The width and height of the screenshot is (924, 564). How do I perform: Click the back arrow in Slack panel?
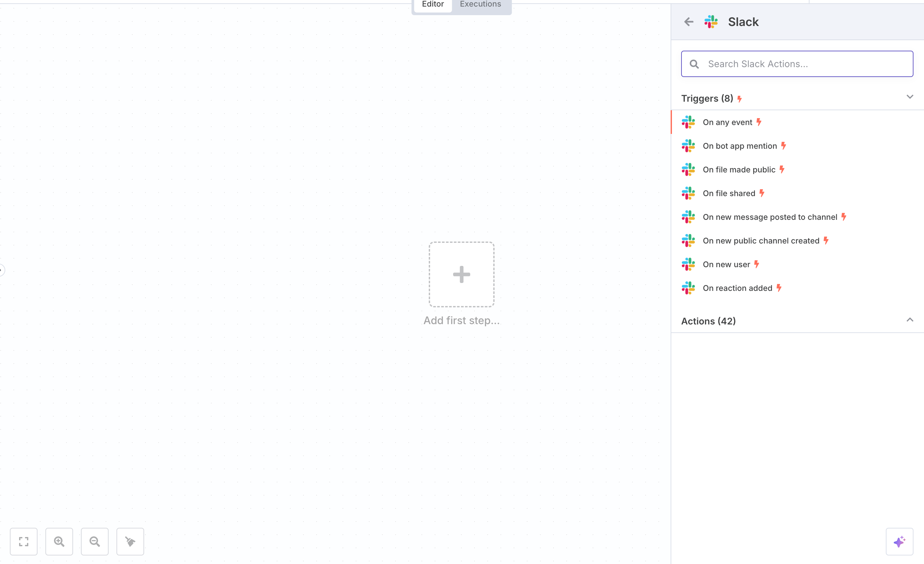(x=688, y=22)
